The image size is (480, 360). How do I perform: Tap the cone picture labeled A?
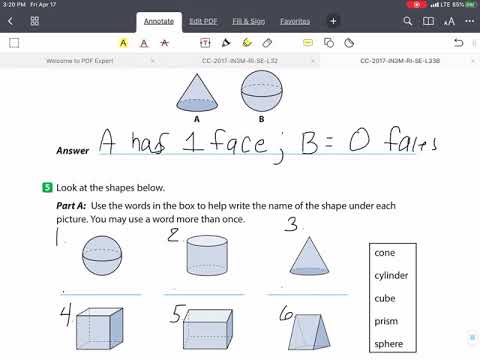pos(197,92)
